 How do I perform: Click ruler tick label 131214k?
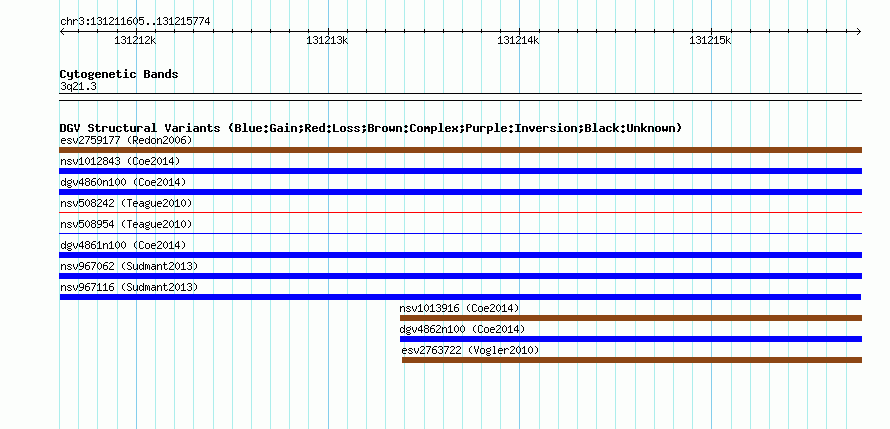(518, 40)
